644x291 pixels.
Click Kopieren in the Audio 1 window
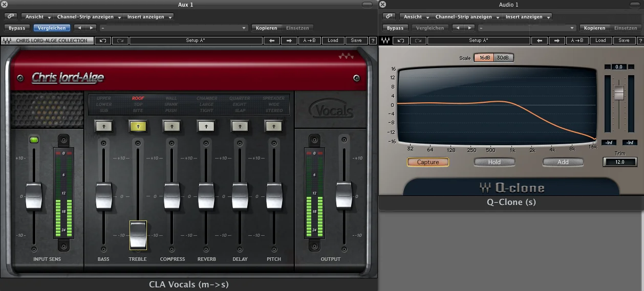click(595, 28)
